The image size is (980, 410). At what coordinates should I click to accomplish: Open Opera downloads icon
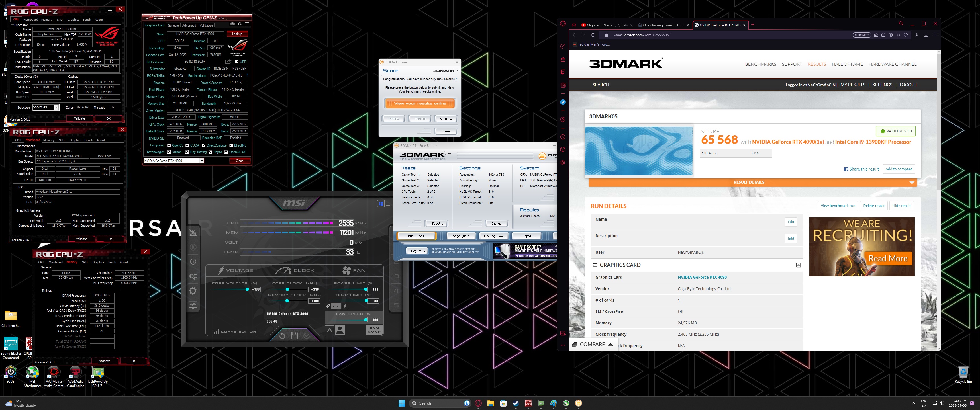[x=926, y=35]
